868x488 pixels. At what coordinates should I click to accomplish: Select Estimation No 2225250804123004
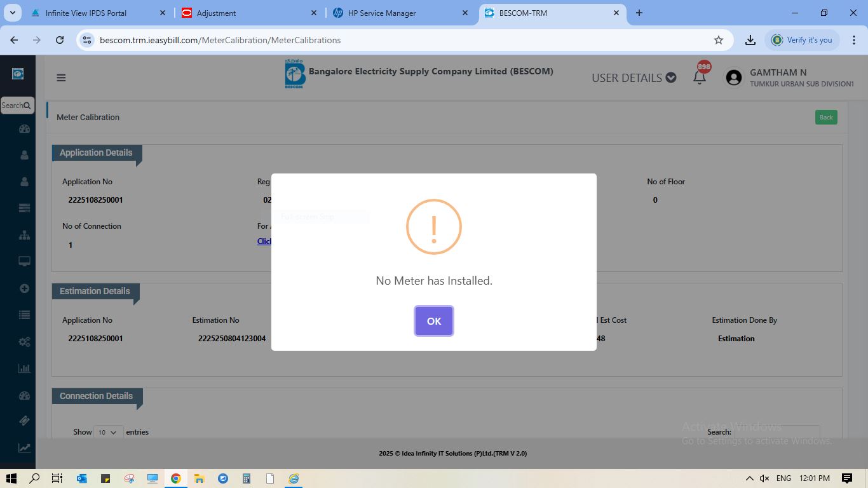click(x=232, y=339)
